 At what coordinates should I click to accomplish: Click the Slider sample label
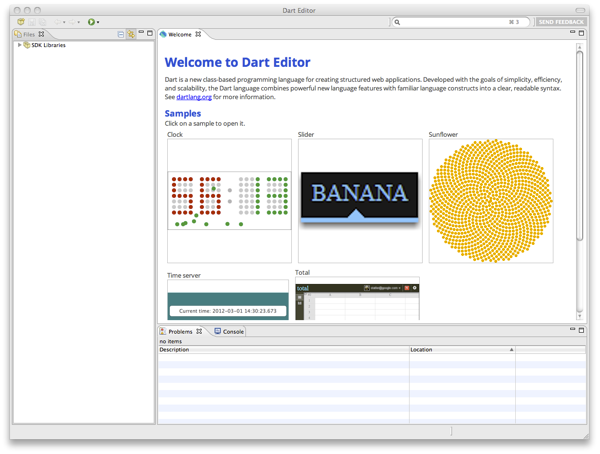306,134
